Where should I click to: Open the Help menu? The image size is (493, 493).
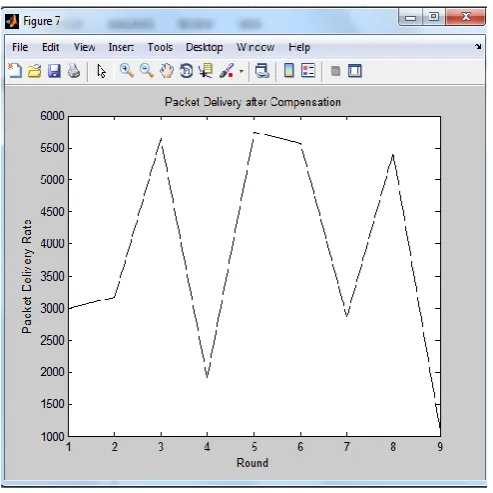point(299,47)
